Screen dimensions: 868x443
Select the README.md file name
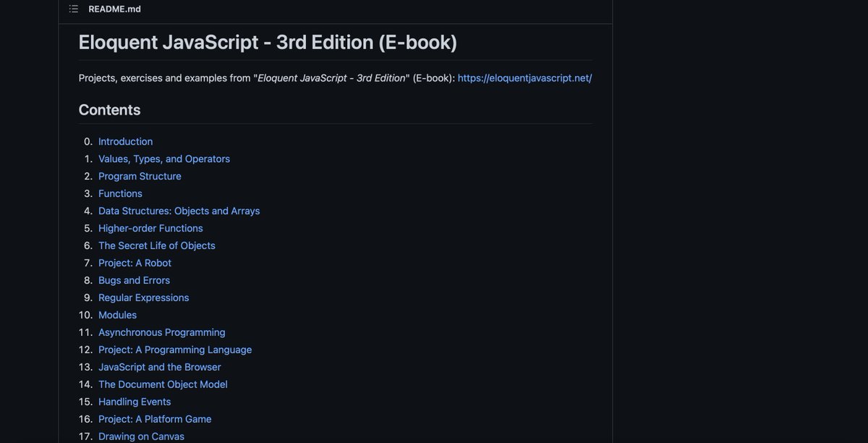(114, 9)
